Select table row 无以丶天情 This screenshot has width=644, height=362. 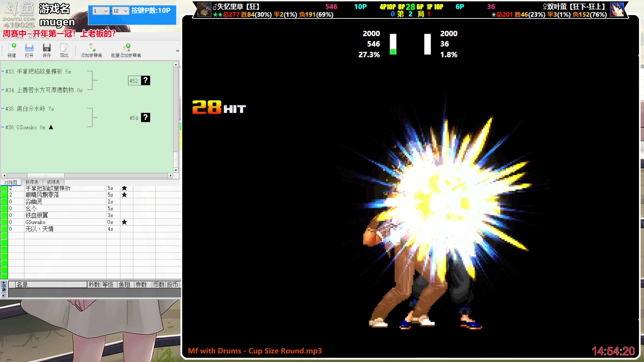tap(91, 229)
